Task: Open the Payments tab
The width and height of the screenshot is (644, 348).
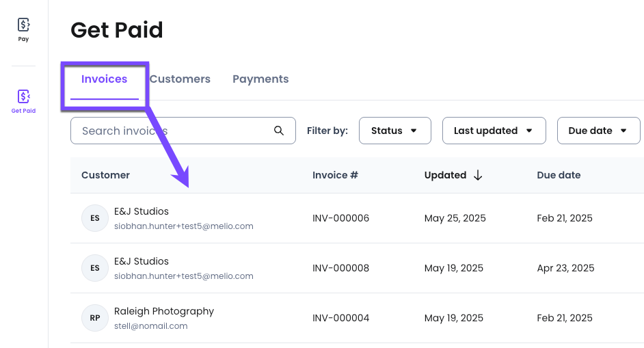Action: (x=260, y=79)
